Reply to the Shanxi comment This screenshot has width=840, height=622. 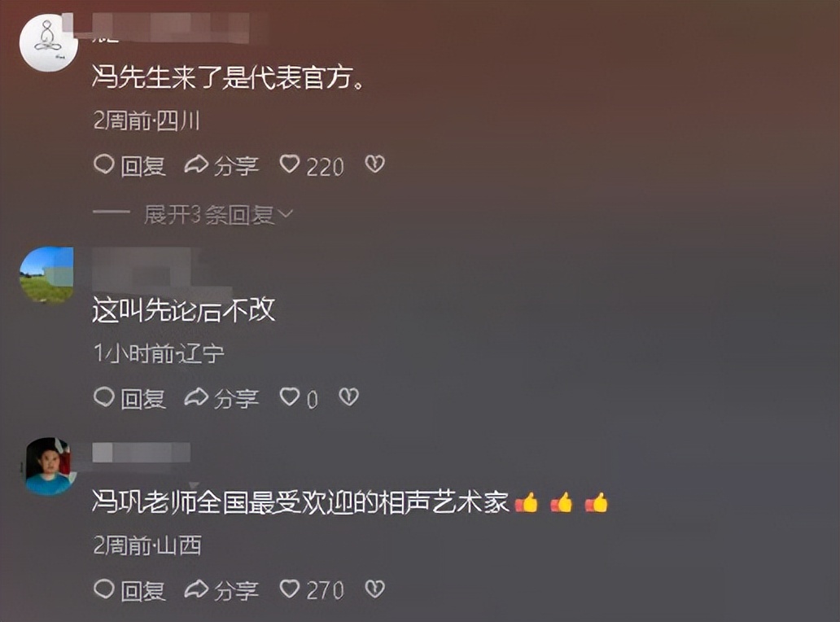(x=129, y=590)
